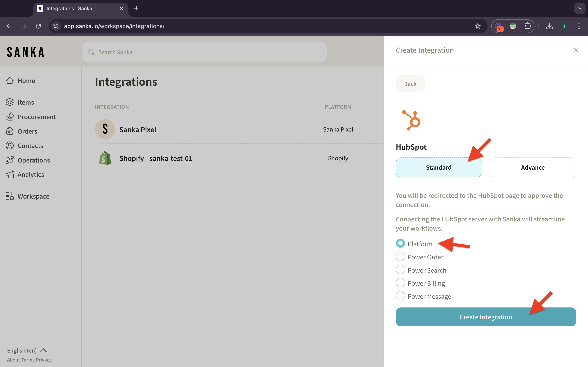Select the Standard tab
The image size is (588, 367).
439,167
